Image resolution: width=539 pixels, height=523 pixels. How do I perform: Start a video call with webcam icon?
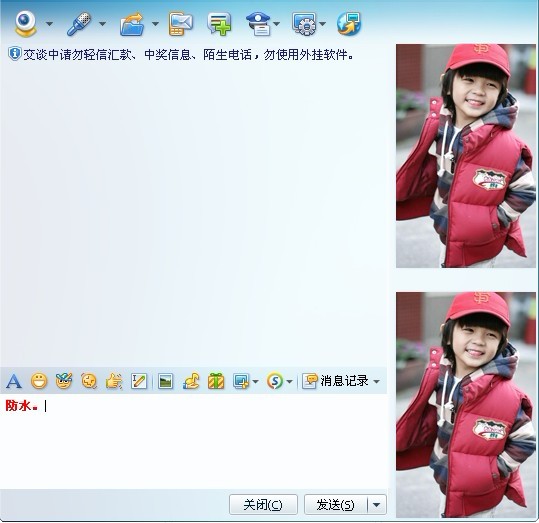[x=25, y=23]
